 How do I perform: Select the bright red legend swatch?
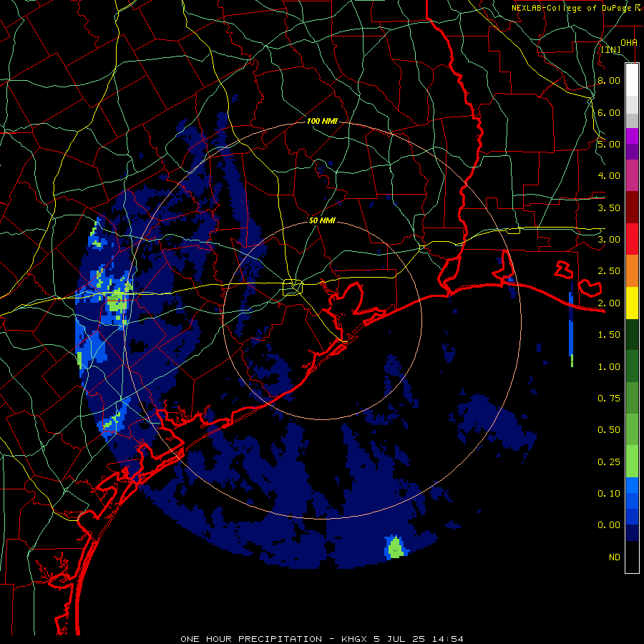pos(632,239)
